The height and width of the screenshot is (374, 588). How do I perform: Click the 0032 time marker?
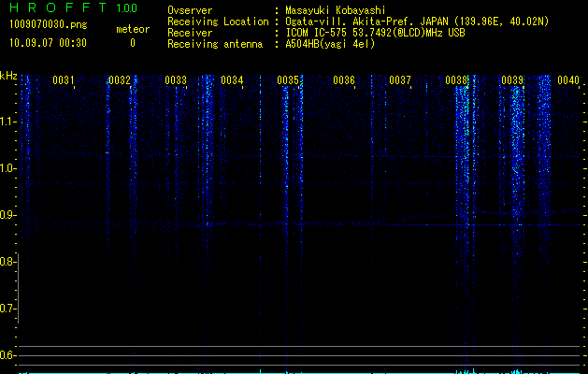pos(120,80)
